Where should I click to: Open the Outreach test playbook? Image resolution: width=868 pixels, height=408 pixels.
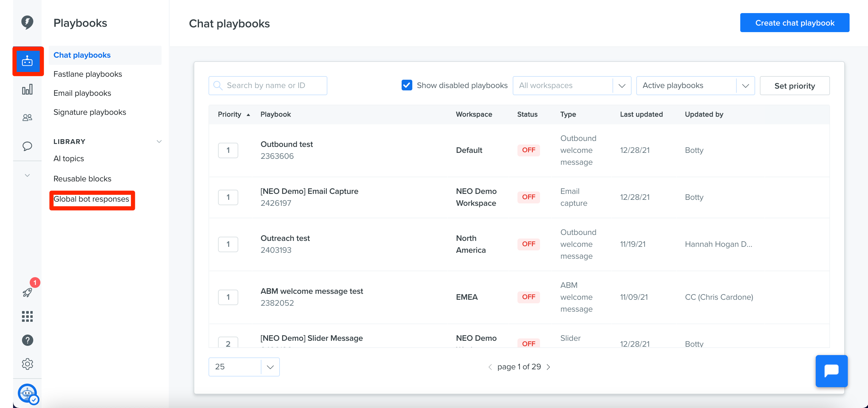click(285, 238)
